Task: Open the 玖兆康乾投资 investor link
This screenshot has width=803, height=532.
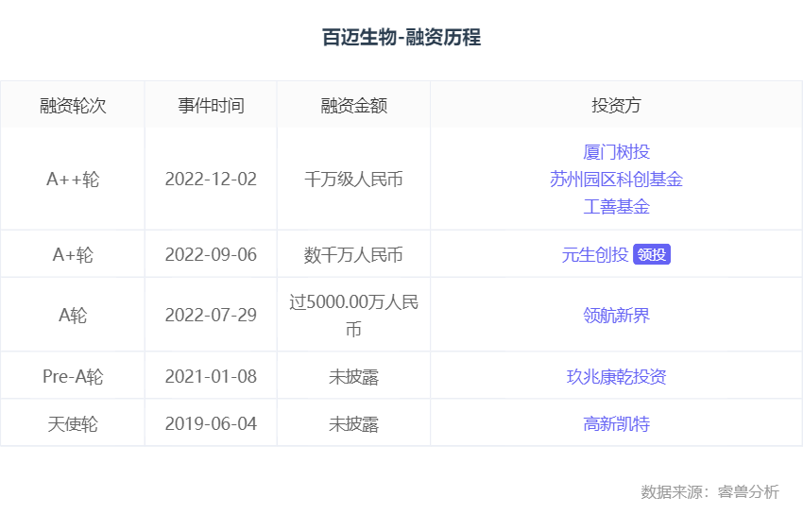Action: coord(616,377)
